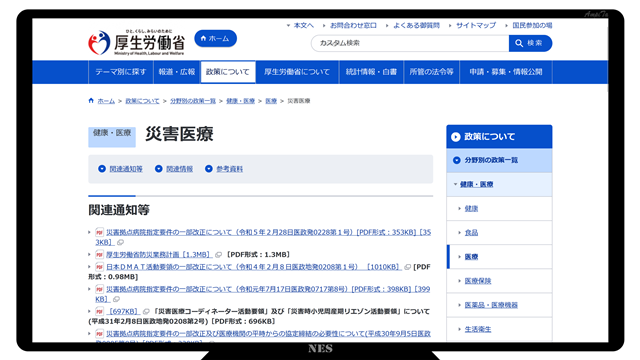Click the ホーム button in the header

tap(216, 38)
